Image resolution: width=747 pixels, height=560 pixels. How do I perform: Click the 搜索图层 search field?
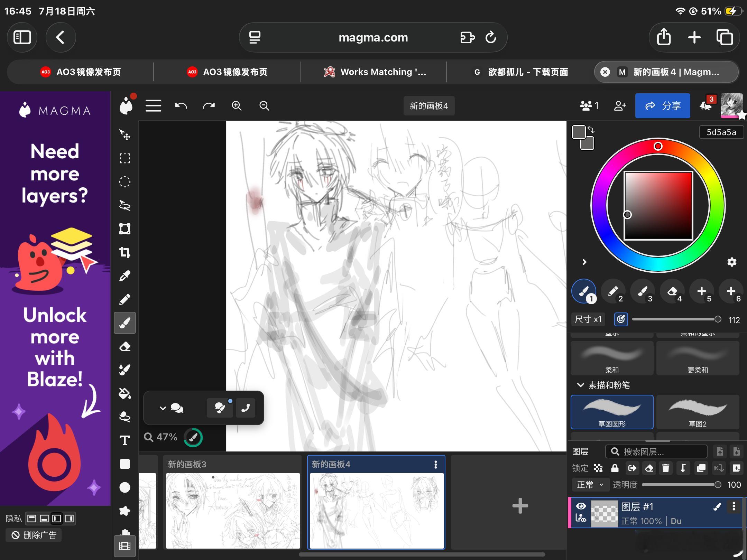click(x=656, y=451)
